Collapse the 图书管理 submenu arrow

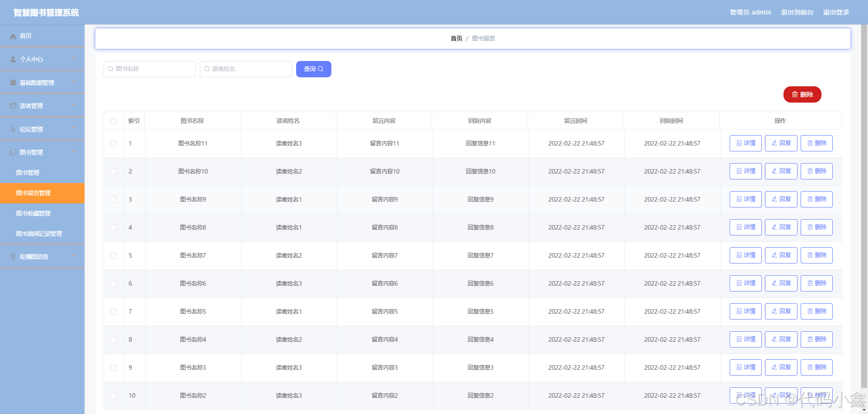click(74, 152)
